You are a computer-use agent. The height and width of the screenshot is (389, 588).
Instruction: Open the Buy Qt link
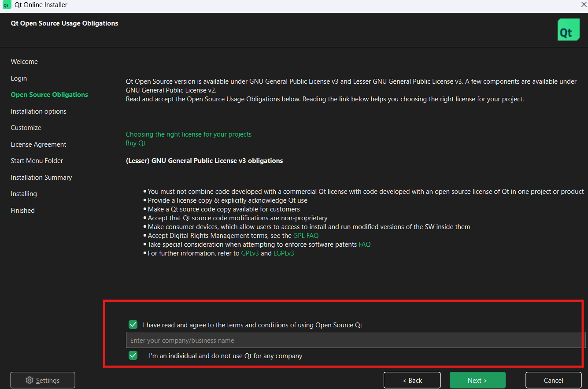[136, 143]
